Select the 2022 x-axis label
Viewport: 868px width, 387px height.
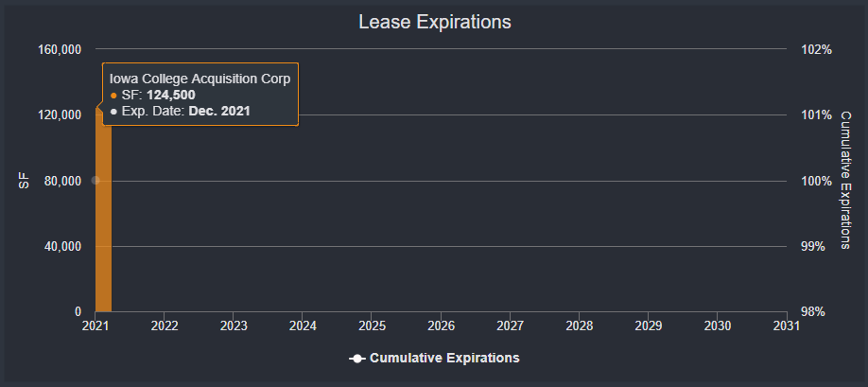pyautogui.click(x=165, y=325)
